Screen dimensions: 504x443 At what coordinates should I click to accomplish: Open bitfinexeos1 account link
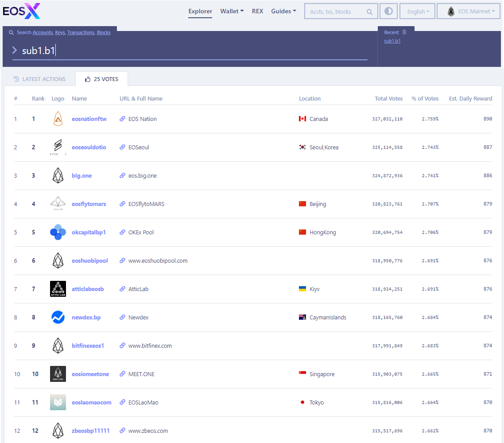coord(88,346)
